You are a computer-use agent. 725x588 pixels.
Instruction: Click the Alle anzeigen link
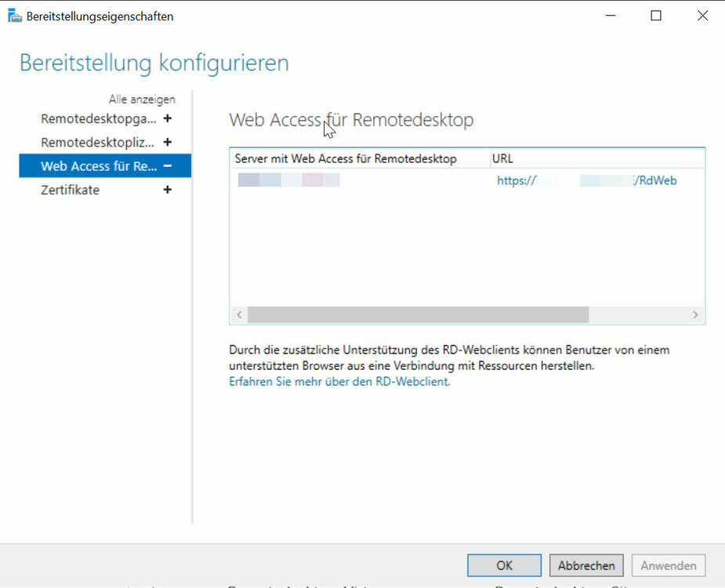click(x=142, y=100)
